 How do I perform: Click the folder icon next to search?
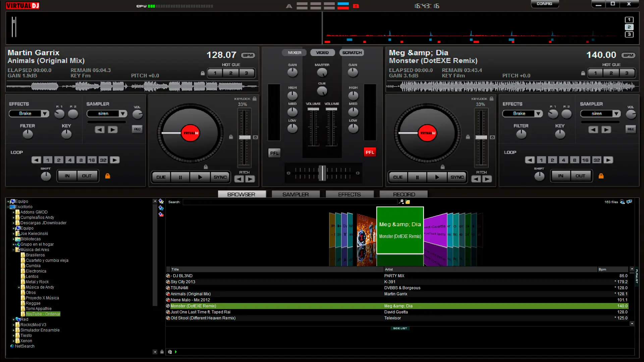tap(408, 202)
